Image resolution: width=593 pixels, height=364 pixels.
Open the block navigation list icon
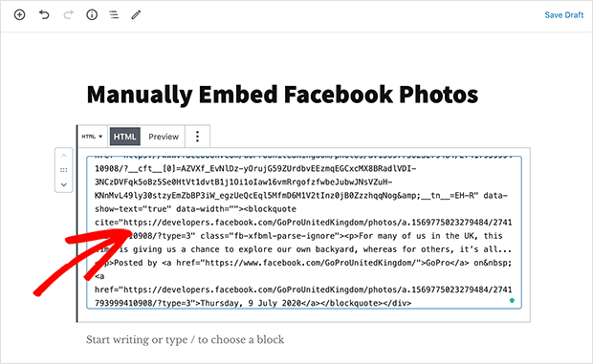[x=114, y=14]
